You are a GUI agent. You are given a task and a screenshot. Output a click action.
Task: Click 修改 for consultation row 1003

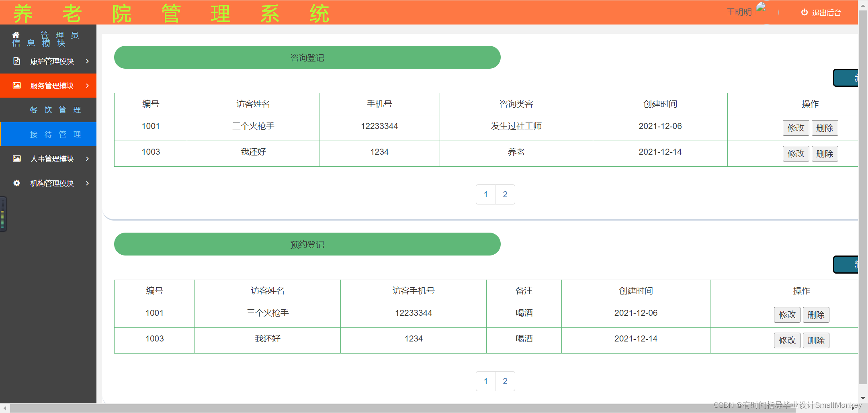(796, 153)
